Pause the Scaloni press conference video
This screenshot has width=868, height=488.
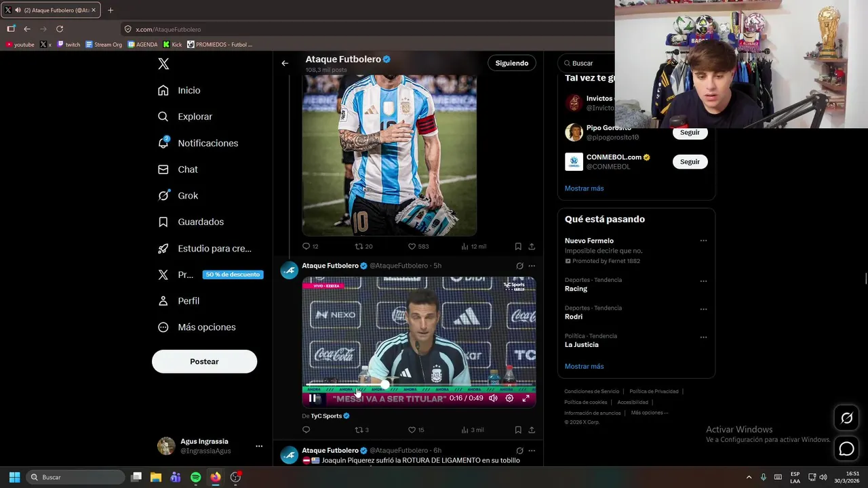click(x=313, y=399)
